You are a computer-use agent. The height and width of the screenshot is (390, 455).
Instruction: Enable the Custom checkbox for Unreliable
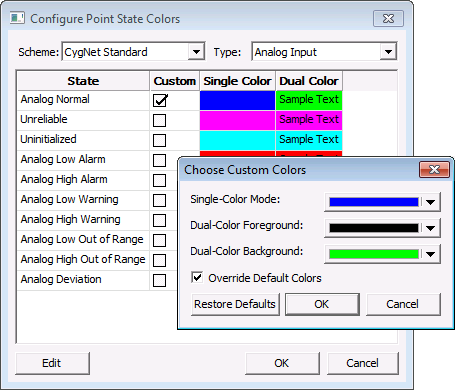(159, 120)
